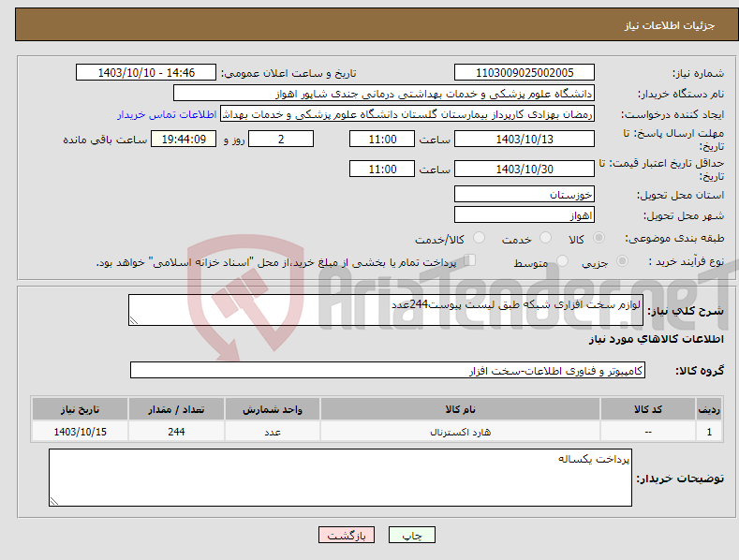Click the unit cell عدد
739x560 pixels.
point(273,432)
